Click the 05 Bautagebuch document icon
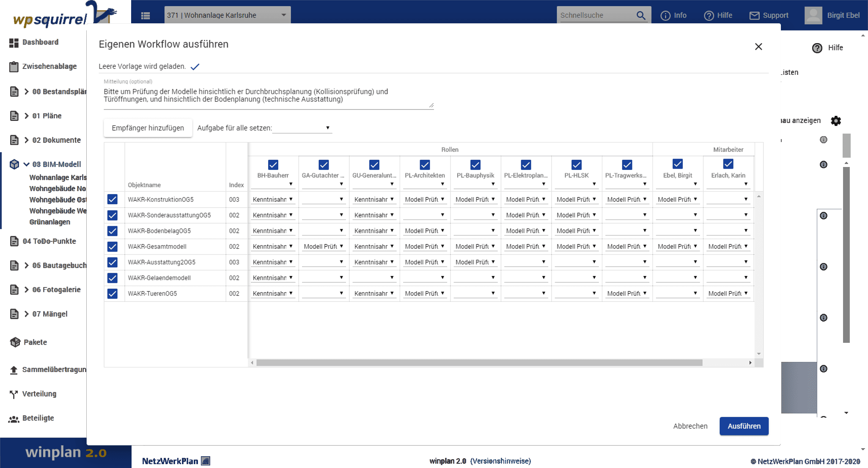868x468 pixels. pos(14,265)
